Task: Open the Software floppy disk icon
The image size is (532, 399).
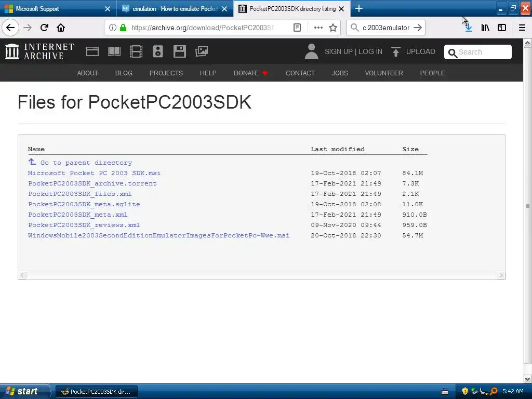Action: [x=179, y=51]
